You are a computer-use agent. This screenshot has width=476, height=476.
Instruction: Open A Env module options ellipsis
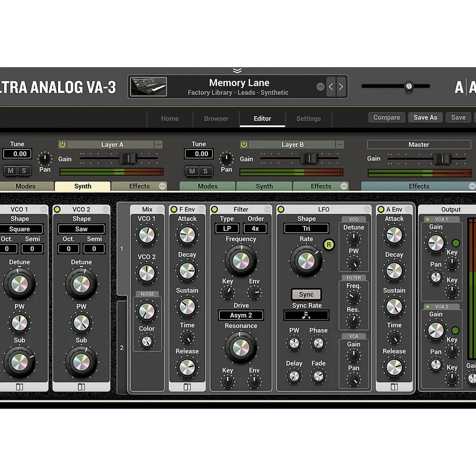coord(408,209)
